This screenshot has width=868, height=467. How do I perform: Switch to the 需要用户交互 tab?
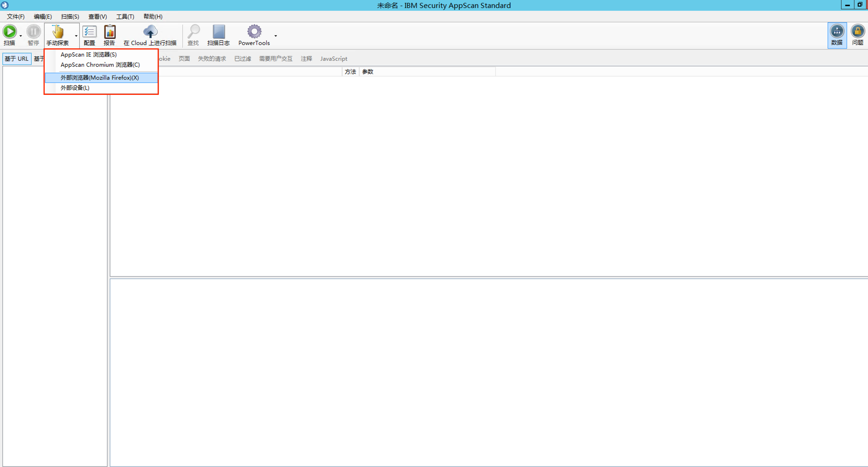(x=276, y=59)
